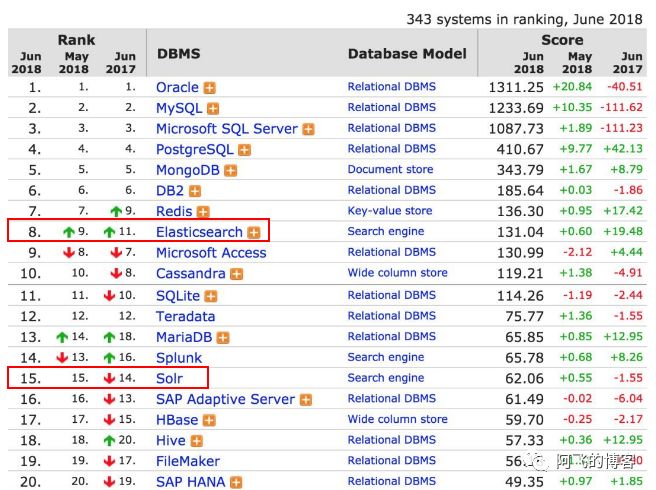This screenshot has width=656, height=490.
Task: Click Search engine model in Solr row
Action: tap(386, 378)
